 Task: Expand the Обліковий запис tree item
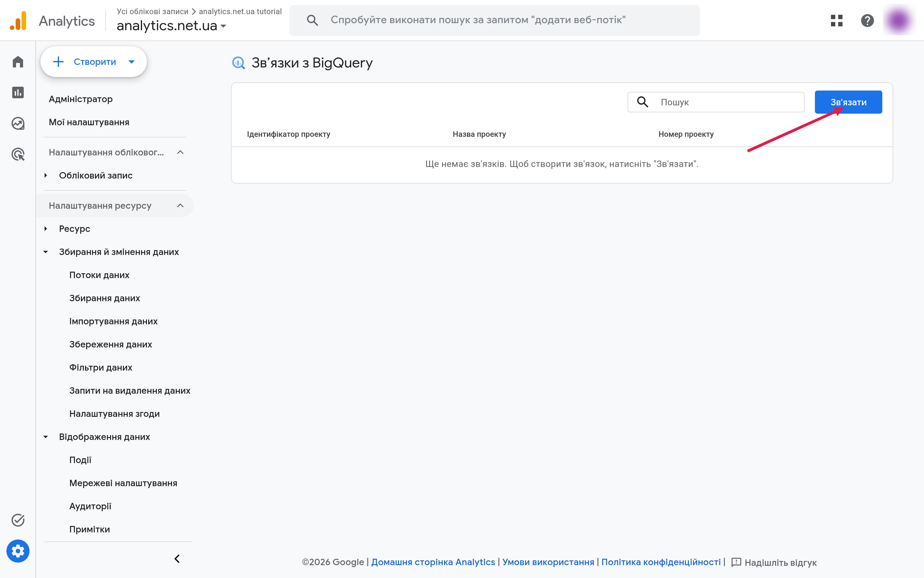pos(46,175)
